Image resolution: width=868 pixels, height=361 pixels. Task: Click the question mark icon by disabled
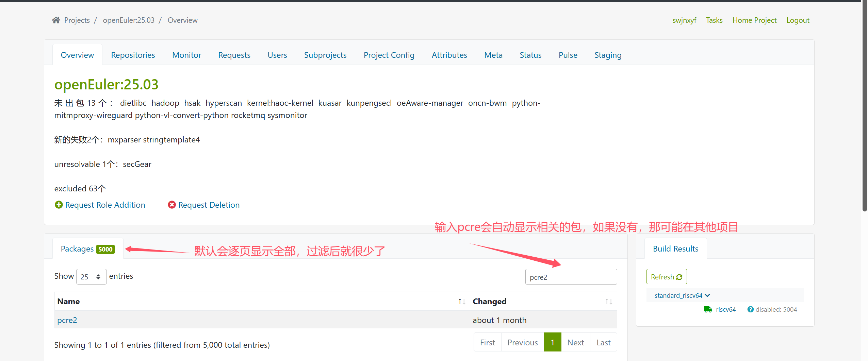tap(750, 309)
